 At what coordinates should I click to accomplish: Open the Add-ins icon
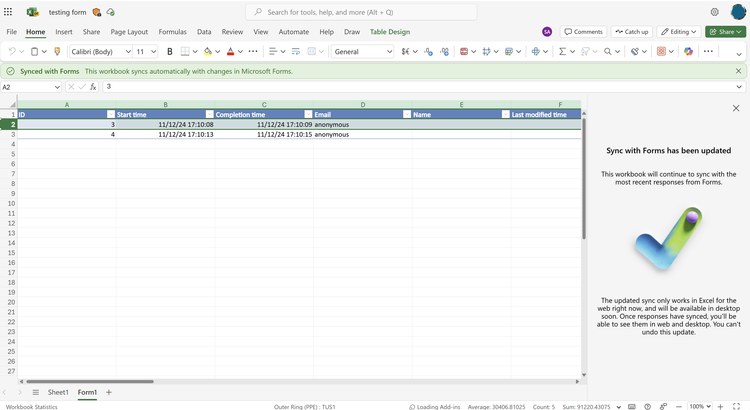click(662, 51)
